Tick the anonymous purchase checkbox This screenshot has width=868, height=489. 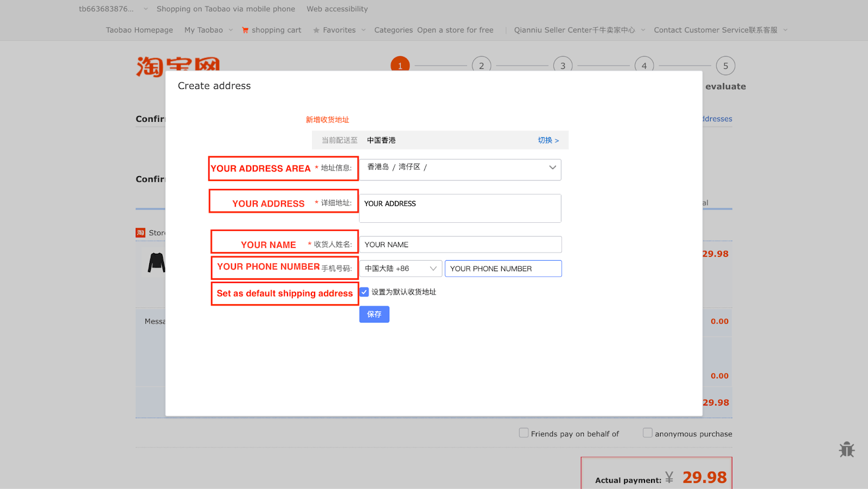[x=647, y=433]
